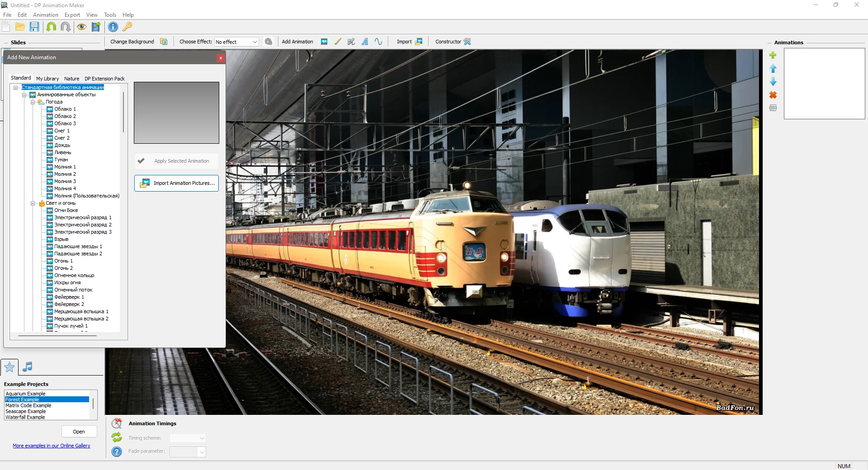The height and width of the screenshot is (470, 868).
Task: Click the film export icon in toolbar
Action: point(96,27)
